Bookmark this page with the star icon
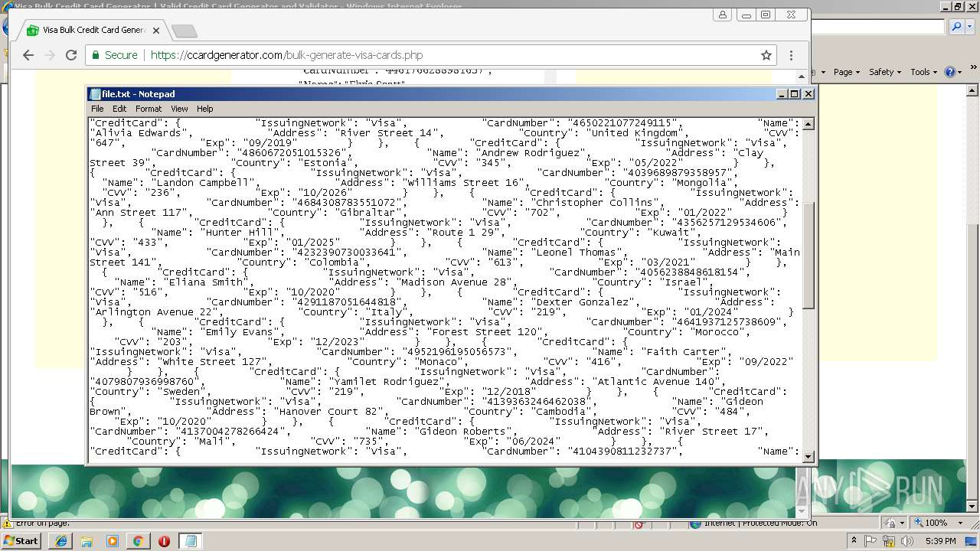Image resolution: width=980 pixels, height=551 pixels. (x=766, y=55)
